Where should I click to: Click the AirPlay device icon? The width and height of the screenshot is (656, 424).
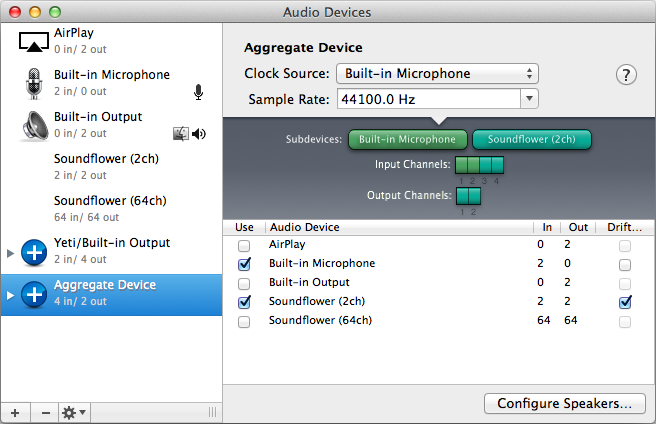coord(34,40)
